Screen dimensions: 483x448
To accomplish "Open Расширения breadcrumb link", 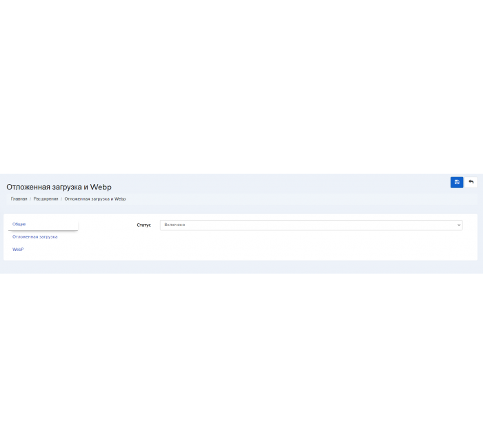I will (x=46, y=199).
